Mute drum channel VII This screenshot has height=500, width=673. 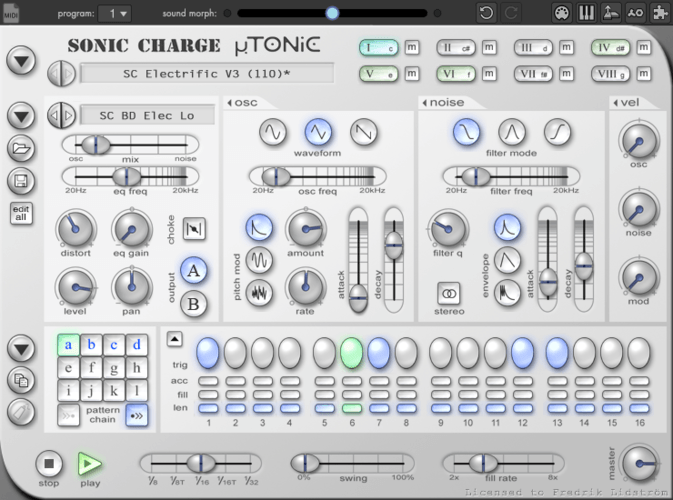(x=566, y=74)
